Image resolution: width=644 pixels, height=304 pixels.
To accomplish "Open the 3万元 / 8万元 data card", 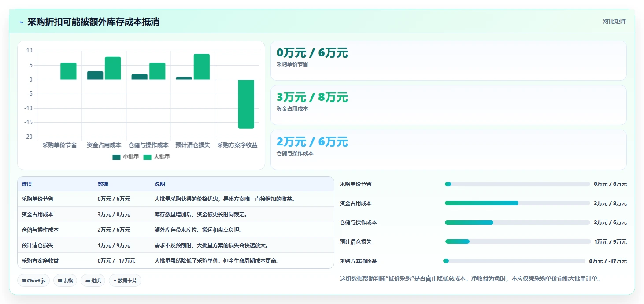I will tap(448, 105).
